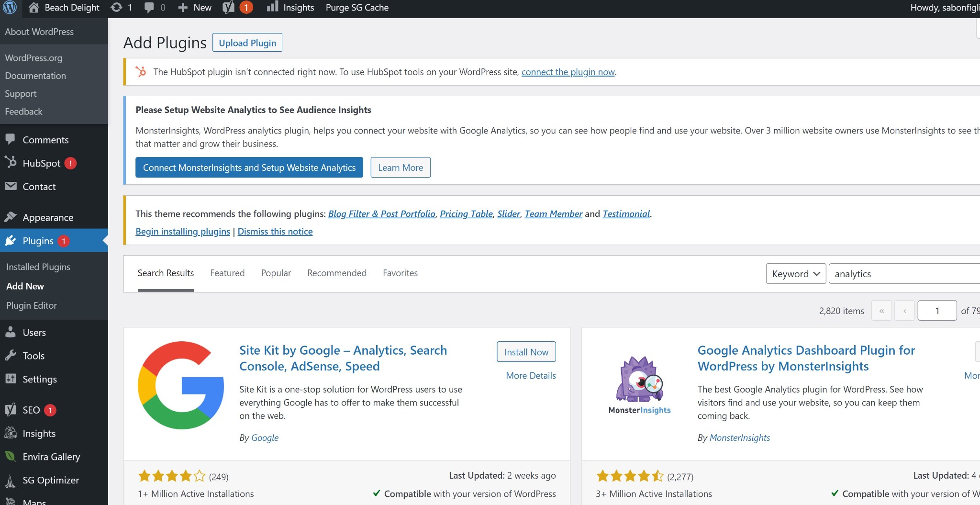Click the Envira Gallery leaf icon
The width and height of the screenshot is (980, 505).
[x=11, y=456]
